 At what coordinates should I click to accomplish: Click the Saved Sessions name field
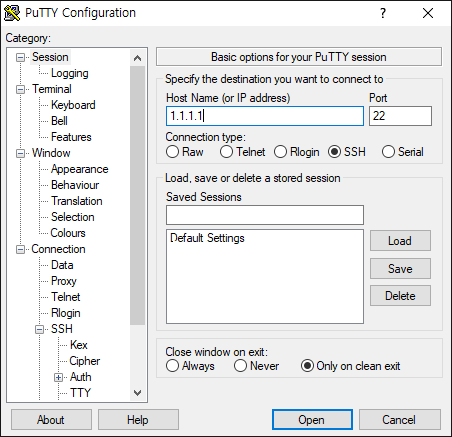pos(265,215)
